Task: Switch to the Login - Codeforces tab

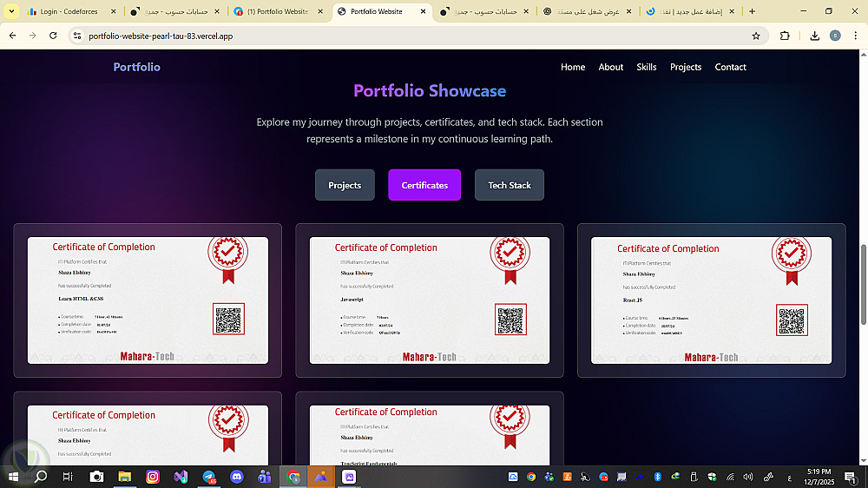Action: (70, 11)
